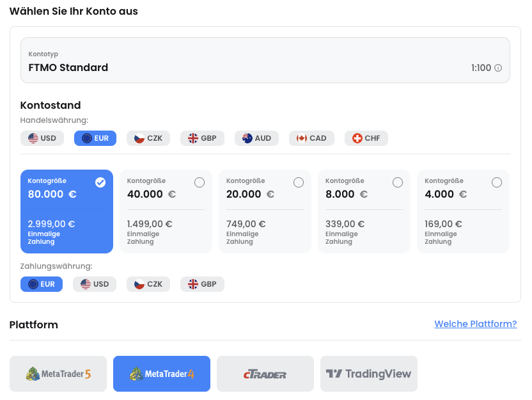
Task: Select the 4.000 € account size radio
Action: point(497,182)
